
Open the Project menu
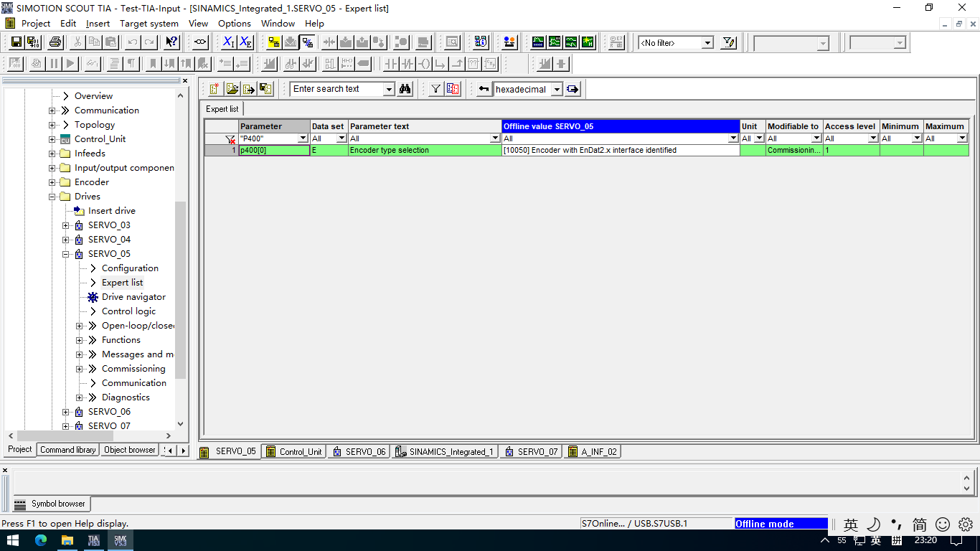coord(36,23)
